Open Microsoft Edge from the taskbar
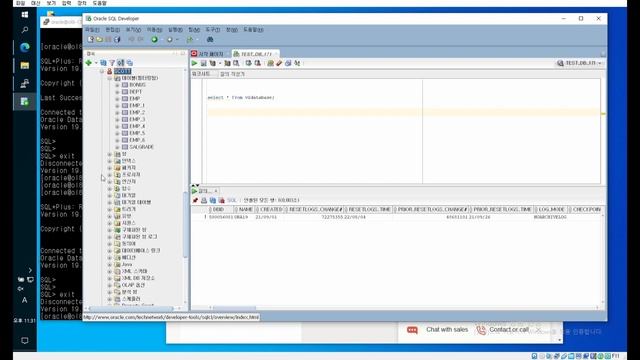 click(x=24, y=47)
